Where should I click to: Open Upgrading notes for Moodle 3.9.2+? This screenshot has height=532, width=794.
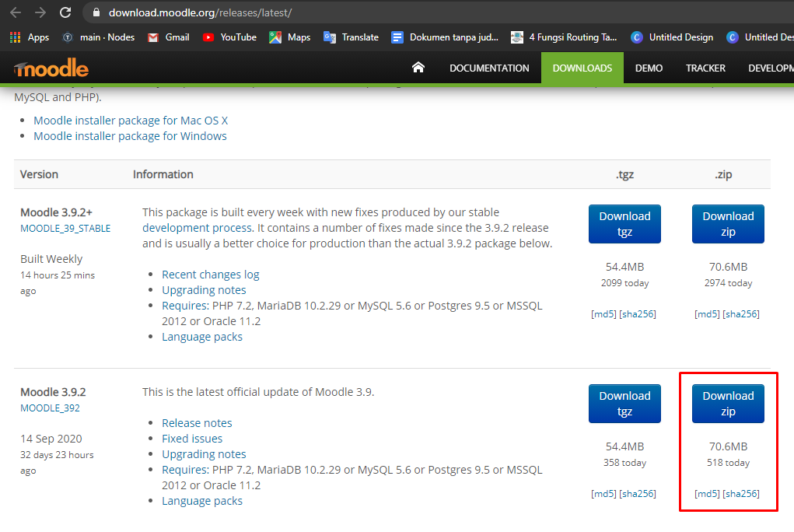coord(204,290)
